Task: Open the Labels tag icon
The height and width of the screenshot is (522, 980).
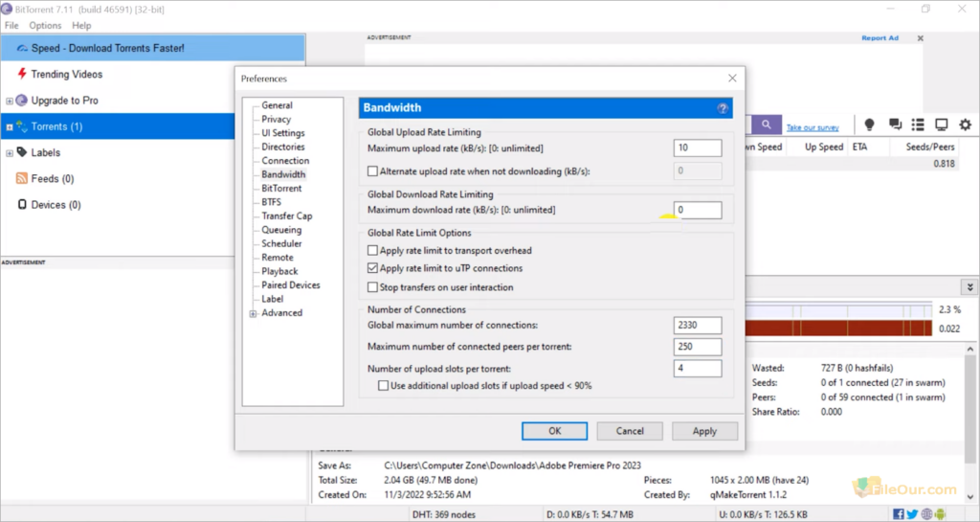Action: [22, 152]
